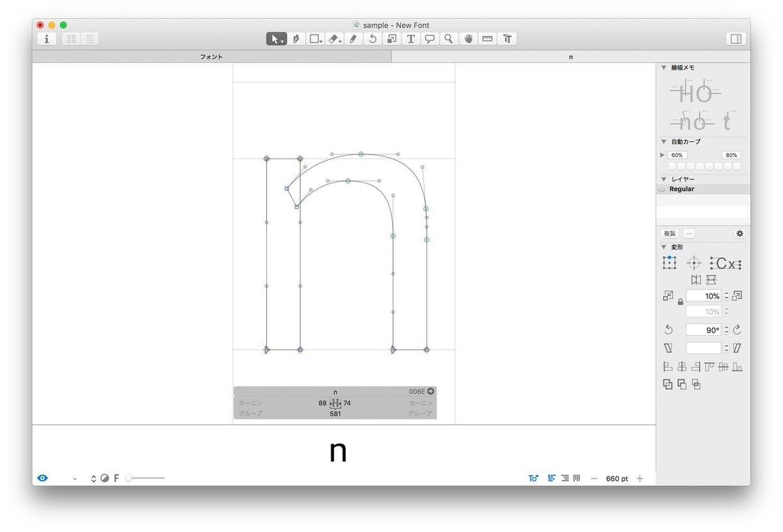Viewport: 783px width, 532px height.
Task: Edit the glyph width value 581
Action: (x=335, y=413)
